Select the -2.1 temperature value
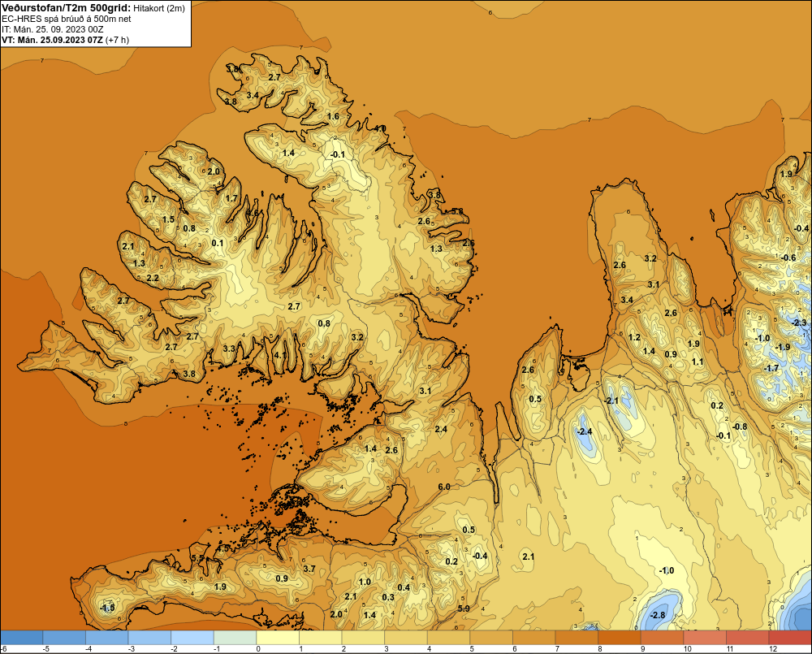 tap(611, 401)
